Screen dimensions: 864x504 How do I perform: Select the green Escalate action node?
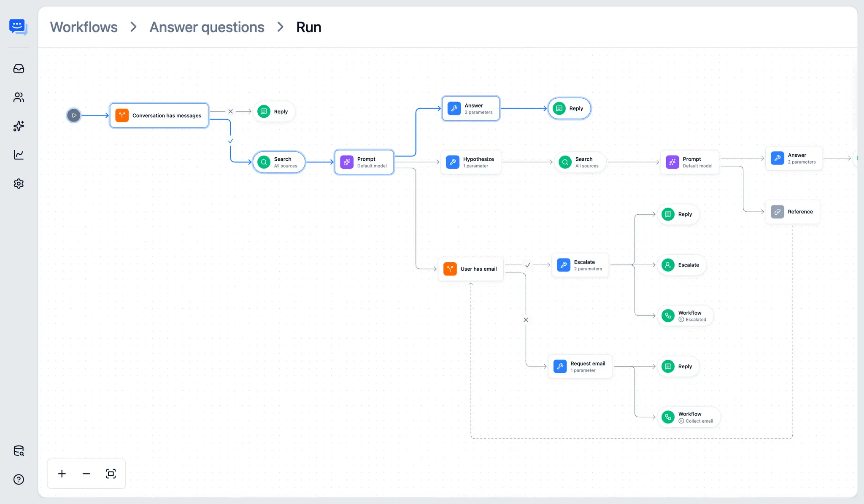pos(681,265)
